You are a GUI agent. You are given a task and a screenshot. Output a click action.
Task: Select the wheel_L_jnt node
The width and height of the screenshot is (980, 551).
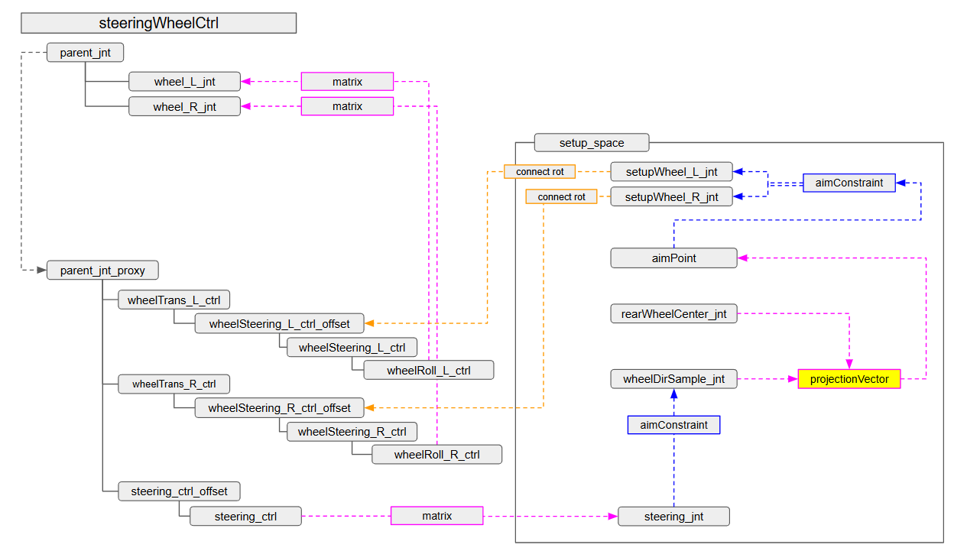pos(184,82)
